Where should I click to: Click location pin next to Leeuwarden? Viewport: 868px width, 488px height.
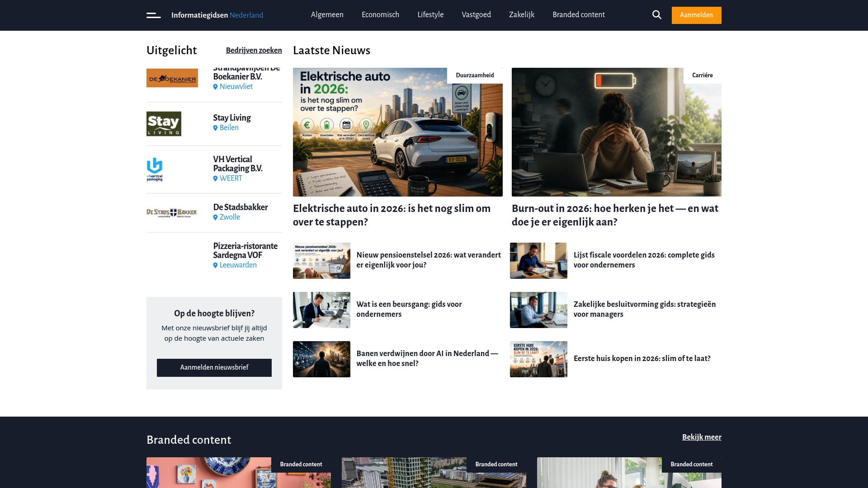216,265
